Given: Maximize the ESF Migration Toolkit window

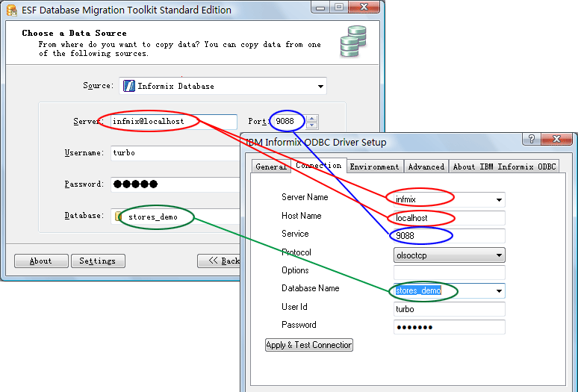Looking at the screenshot, I should click(338, 7).
